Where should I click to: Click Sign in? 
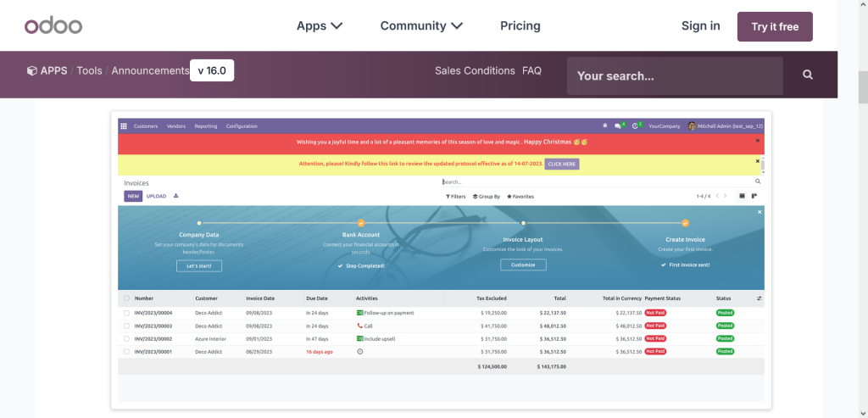pos(700,25)
